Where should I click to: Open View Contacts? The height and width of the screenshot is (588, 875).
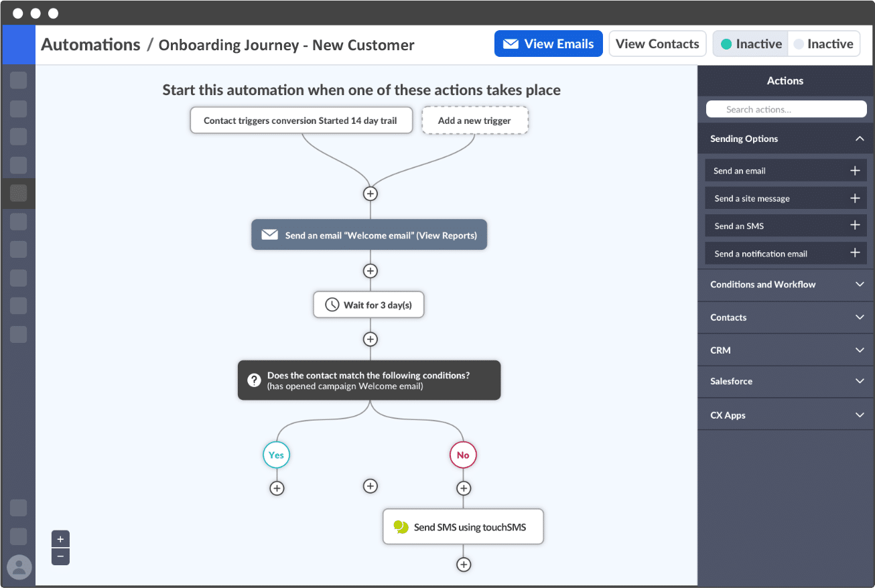[657, 44]
